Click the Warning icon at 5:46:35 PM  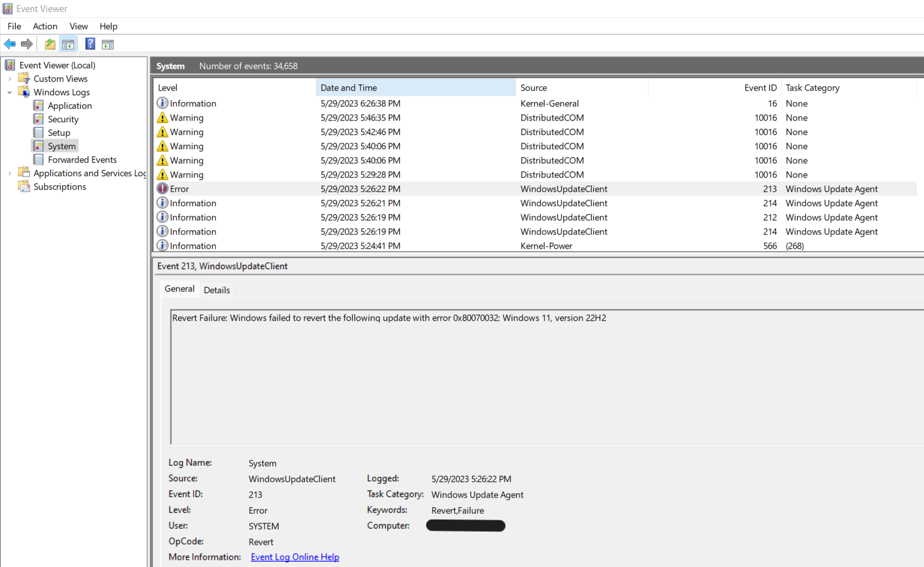pyautogui.click(x=162, y=118)
